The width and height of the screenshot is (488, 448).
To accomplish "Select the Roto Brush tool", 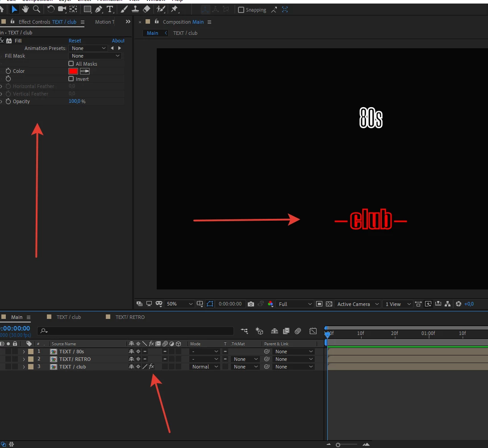I will (x=161, y=9).
